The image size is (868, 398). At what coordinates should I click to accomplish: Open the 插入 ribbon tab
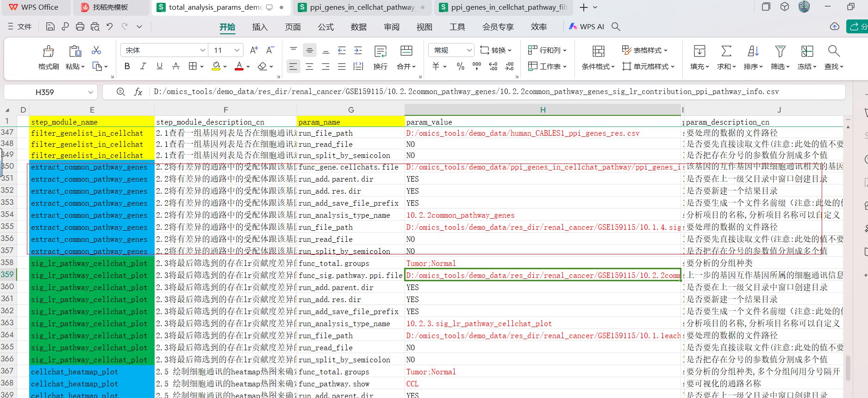click(x=260, y=27)
